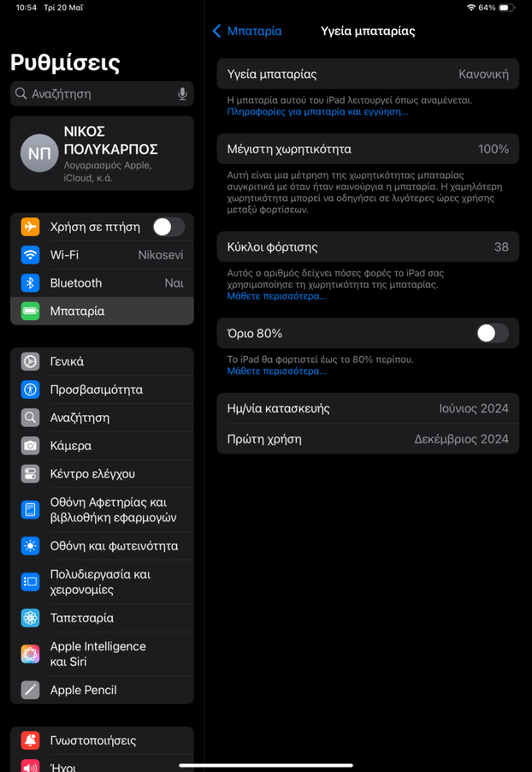The height and width of the screenshot is (772, 532).
Task: Open the Γενικά settings row
Action: coord(102,362)
